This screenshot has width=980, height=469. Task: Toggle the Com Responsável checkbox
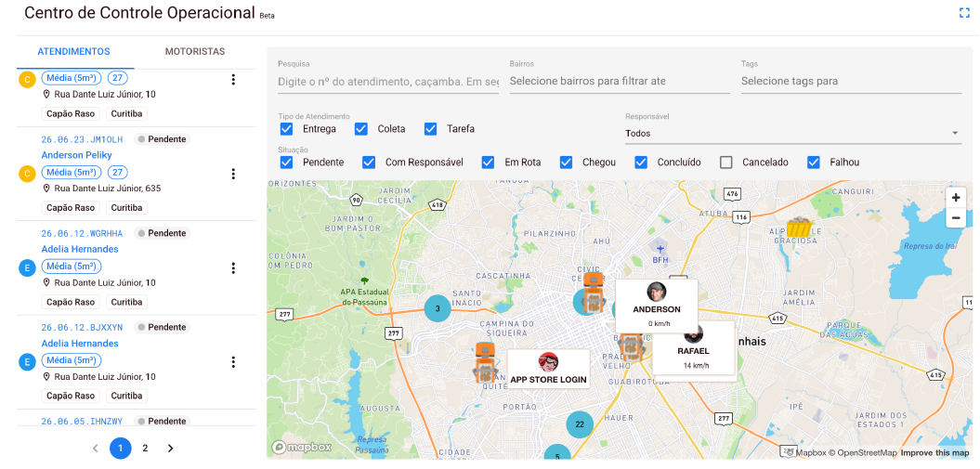pos(369,163)
